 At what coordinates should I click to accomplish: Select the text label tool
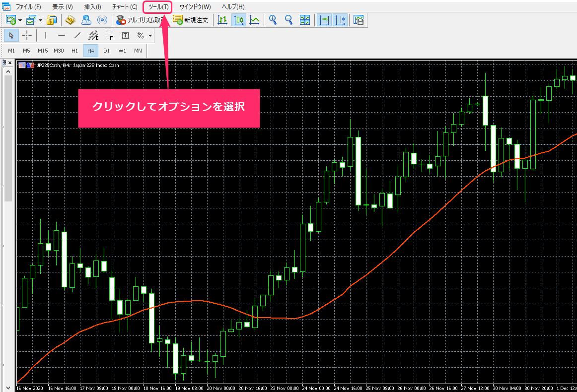click(125, 36)
